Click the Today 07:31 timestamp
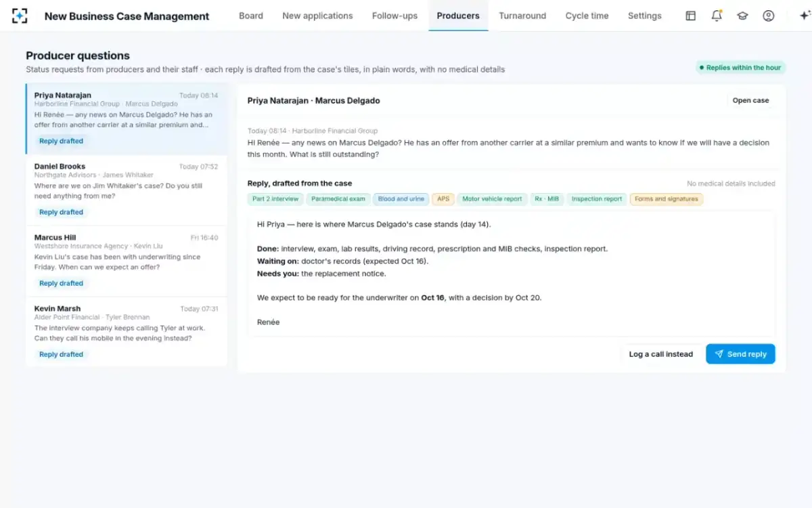 click(199, 309)
